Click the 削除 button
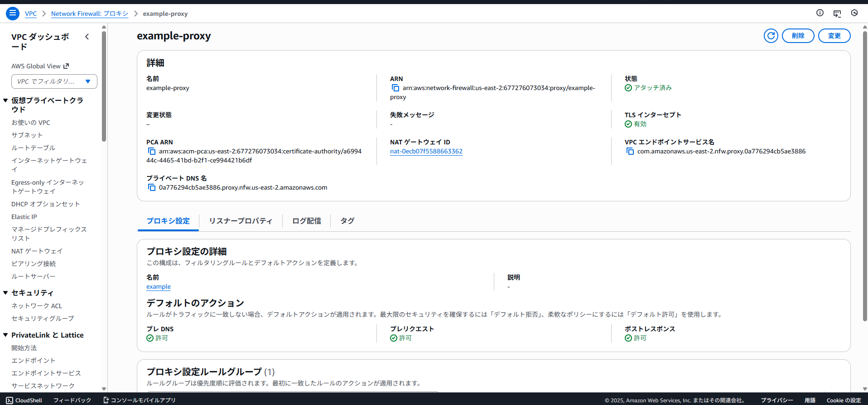 798,36
